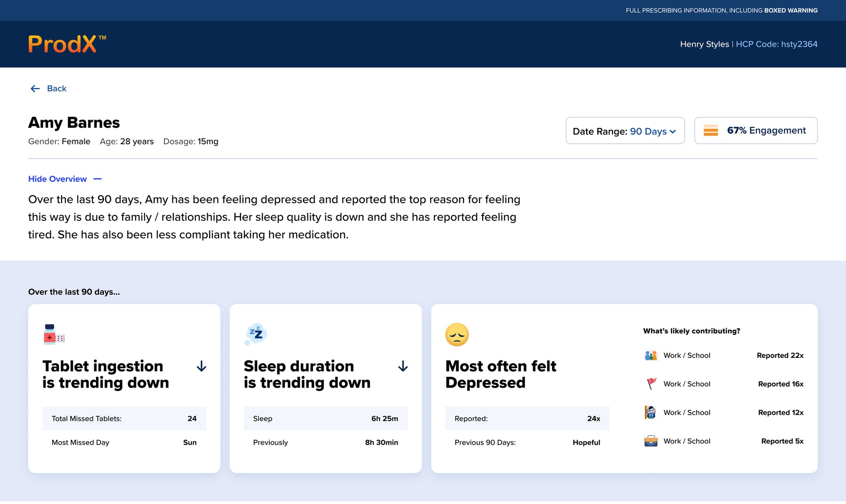Click the HCP Code hsty2364 text

(776, 44)
